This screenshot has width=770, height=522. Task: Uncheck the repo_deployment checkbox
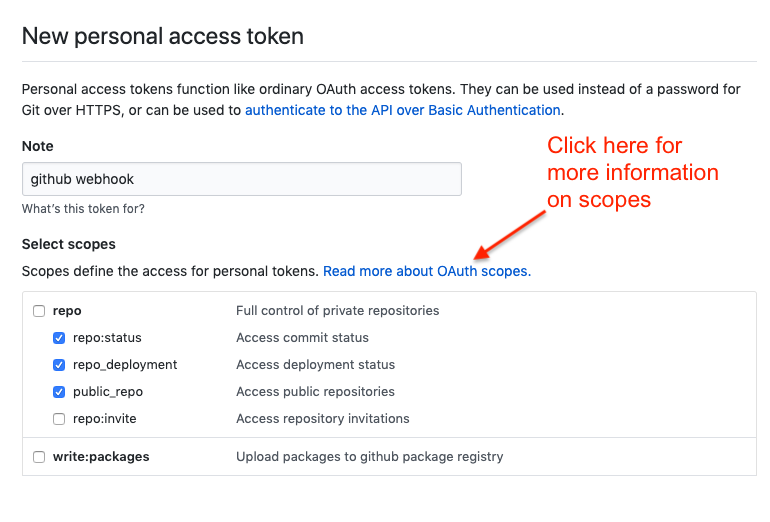(x=59, y=365)
